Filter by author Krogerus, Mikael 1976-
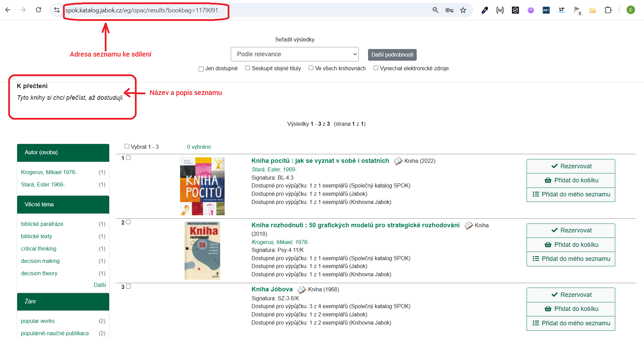 49,172
